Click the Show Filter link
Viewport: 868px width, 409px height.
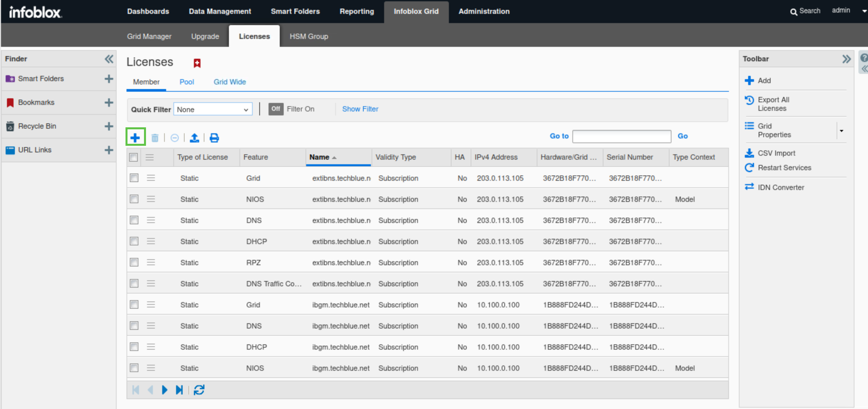pyautogui.click(x=360, y=109)
